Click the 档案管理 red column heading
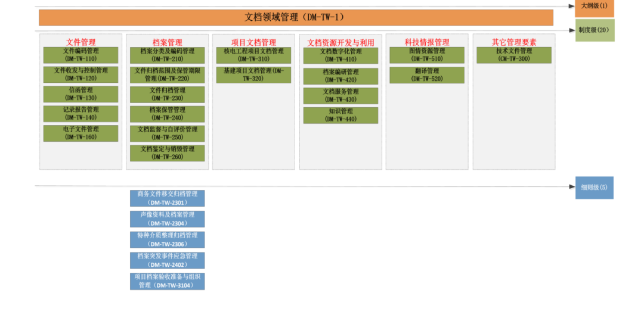 point(167,42)
